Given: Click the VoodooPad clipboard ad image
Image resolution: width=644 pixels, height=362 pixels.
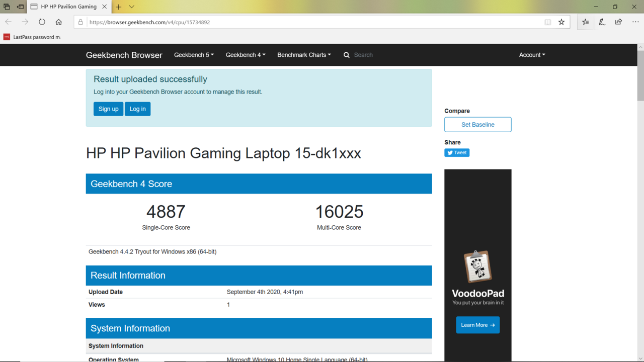Looking at the screenshot, I should click(x=477, y=266).
